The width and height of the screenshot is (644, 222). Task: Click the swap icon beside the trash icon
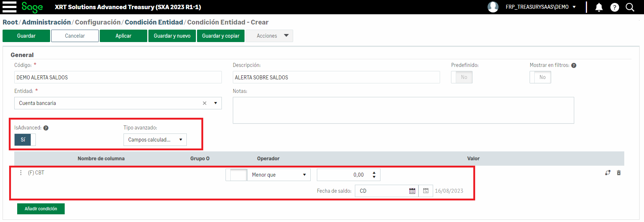tap(607, 173)
